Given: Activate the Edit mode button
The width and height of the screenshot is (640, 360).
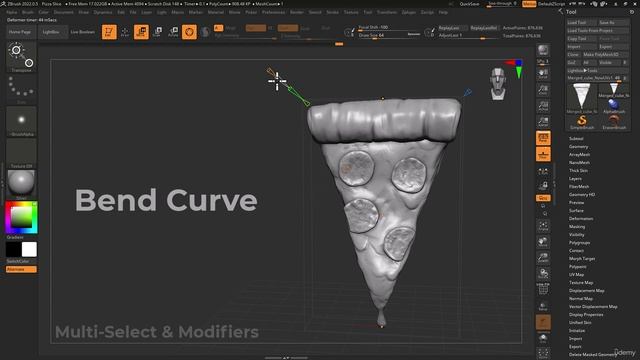Looking at the screenshot, I should tap(109, 32).
